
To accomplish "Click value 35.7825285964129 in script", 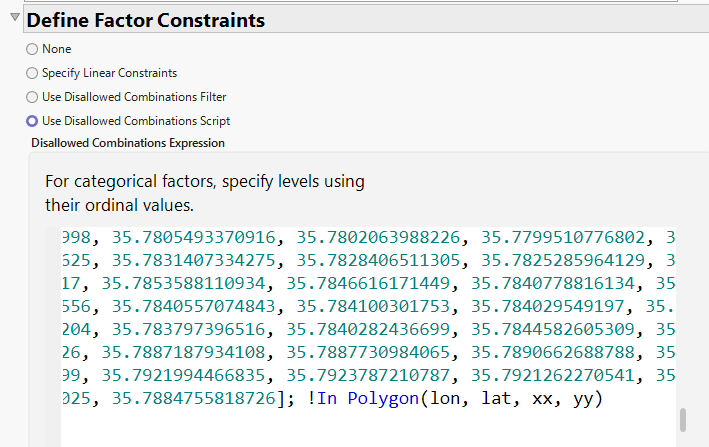I will [562, 260].
